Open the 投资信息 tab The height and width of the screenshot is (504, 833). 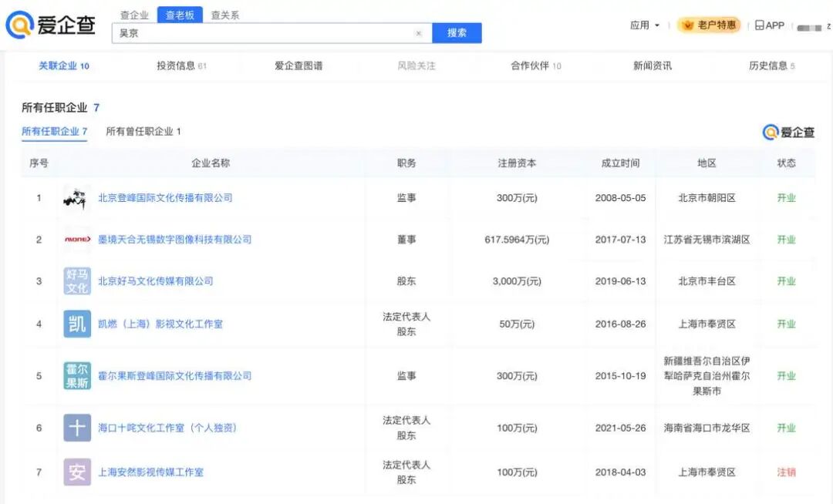click(x=182, y=66)
